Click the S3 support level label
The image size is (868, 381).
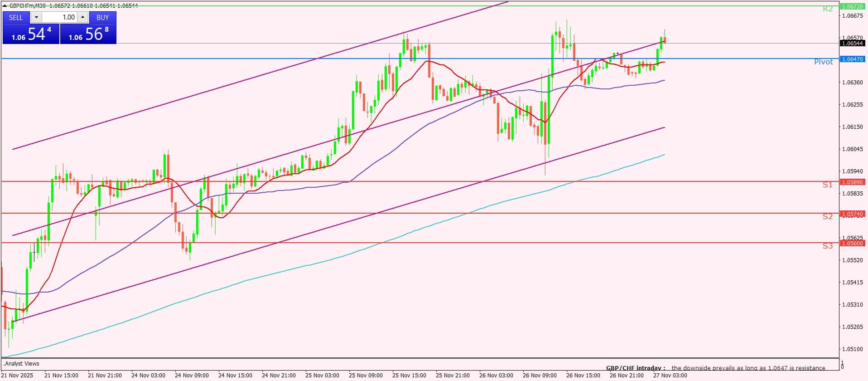point(828,246)
